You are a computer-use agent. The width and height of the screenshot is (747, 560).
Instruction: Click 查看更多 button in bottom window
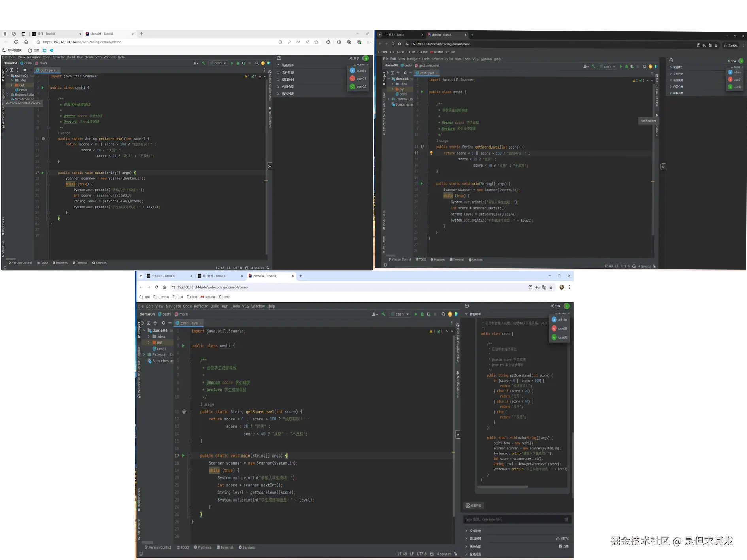473,506
